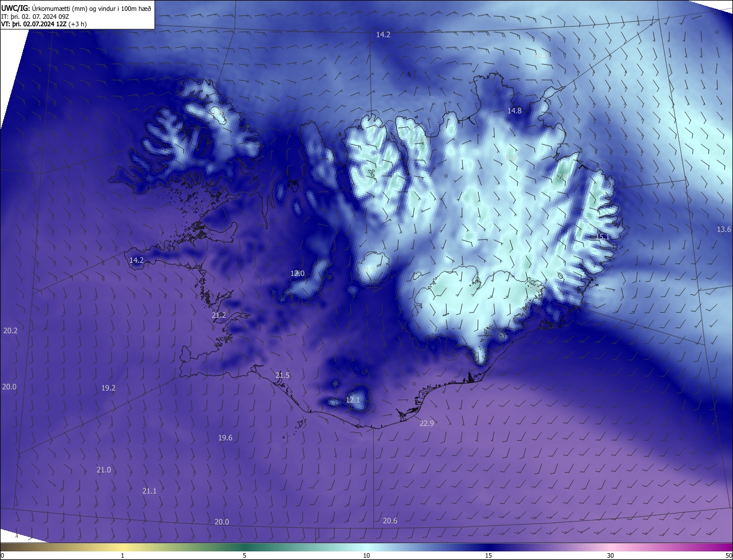The height and width of the screenshot is (560, 733).
Task: Click the 12.0 value on the map
Action: [x=297, y=274]
